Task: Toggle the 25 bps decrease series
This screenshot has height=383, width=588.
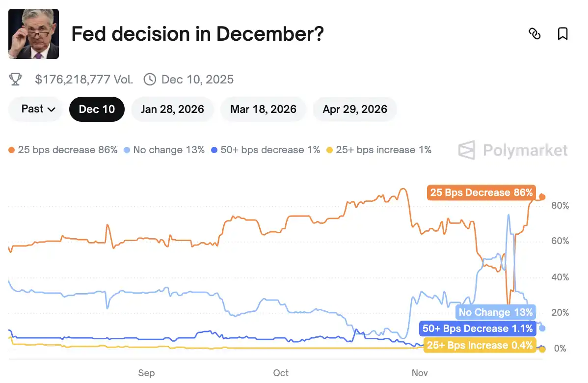Action: 64,150
